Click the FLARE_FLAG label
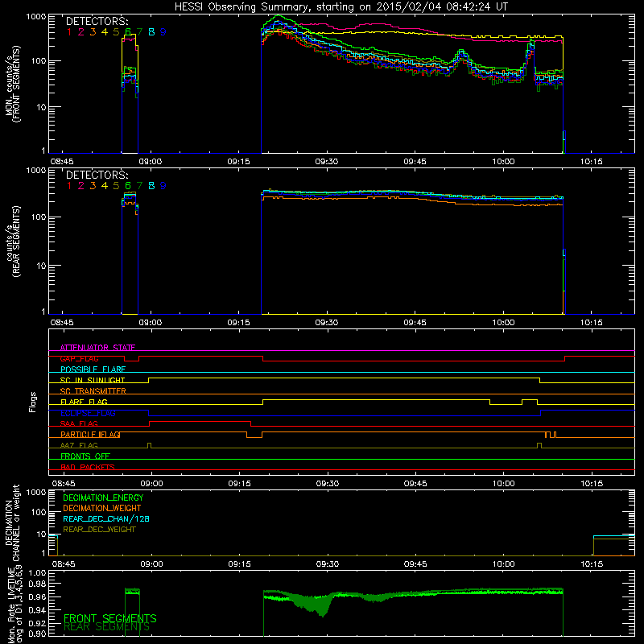This screenshot has width=644, height=644. pyautogui.click(x=84, y=402)
